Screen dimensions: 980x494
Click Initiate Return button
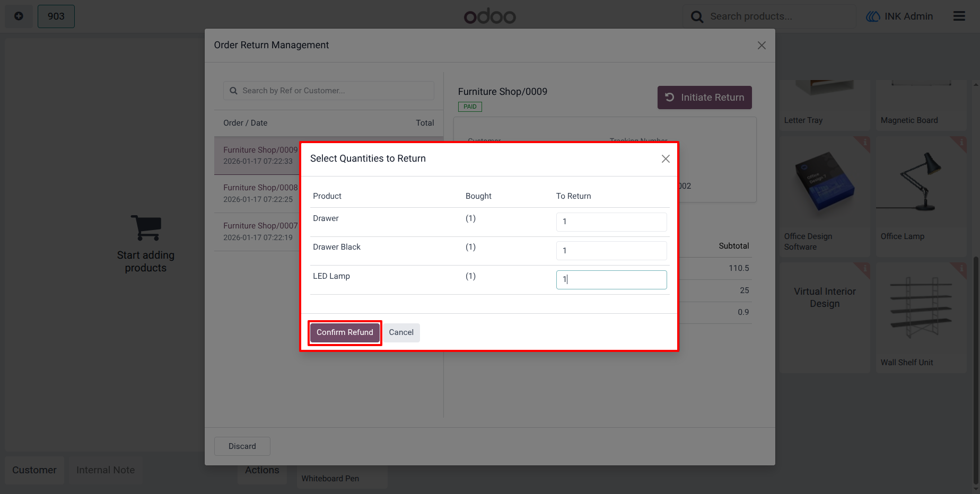click(x=704, y=98)
